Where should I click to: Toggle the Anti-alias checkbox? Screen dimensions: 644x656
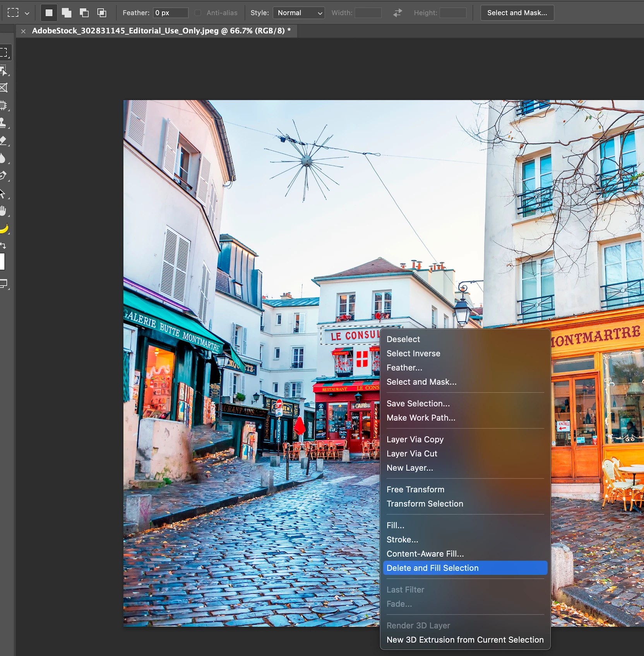[x=198, y=13]
